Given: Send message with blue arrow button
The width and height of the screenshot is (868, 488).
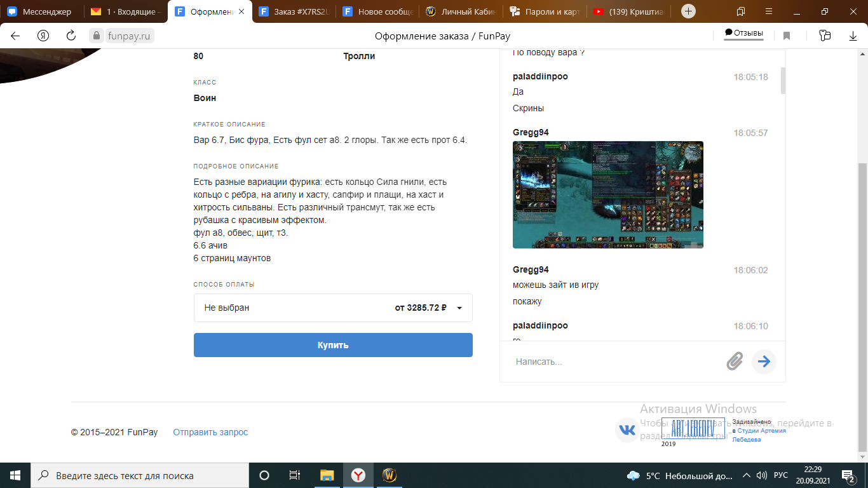Looking at the screenshot, I should [764, 362].
